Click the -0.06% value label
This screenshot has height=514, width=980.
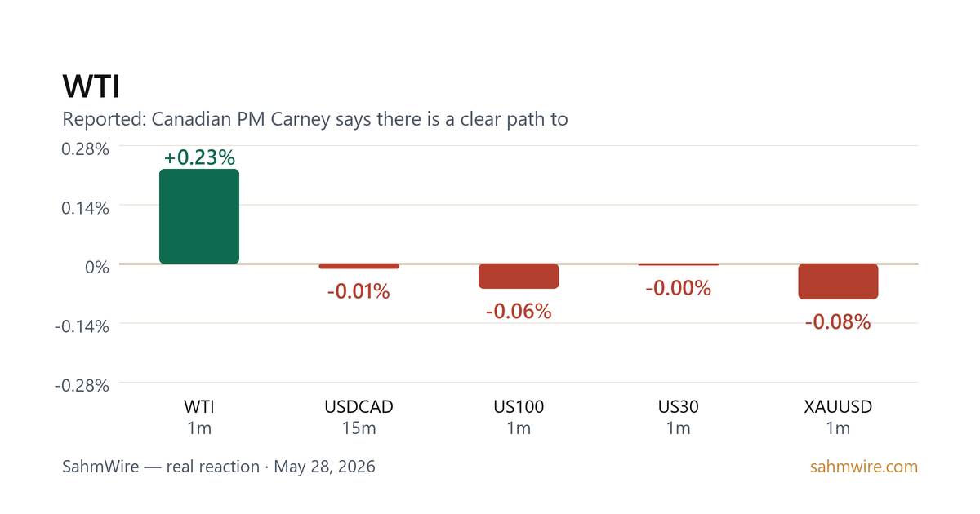(519, 312)
